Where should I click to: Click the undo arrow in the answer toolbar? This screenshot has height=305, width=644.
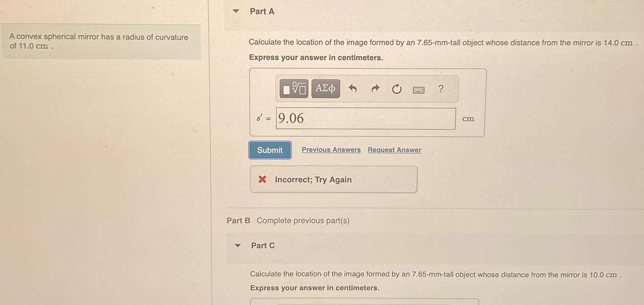[353, 88]
